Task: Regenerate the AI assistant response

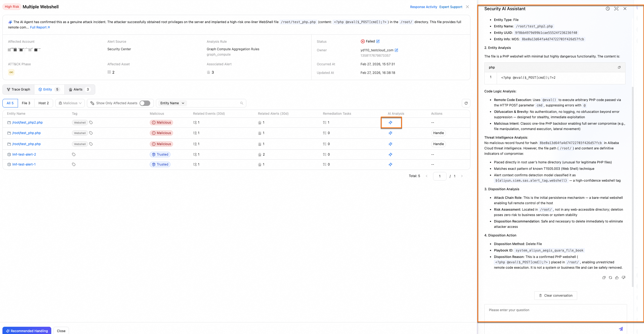Action: [610, 278]
